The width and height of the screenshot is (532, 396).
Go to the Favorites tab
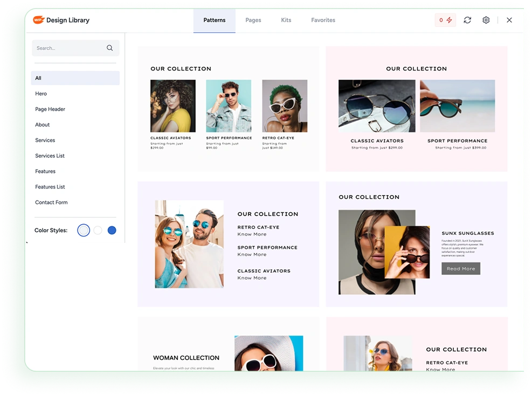point(323,20)
